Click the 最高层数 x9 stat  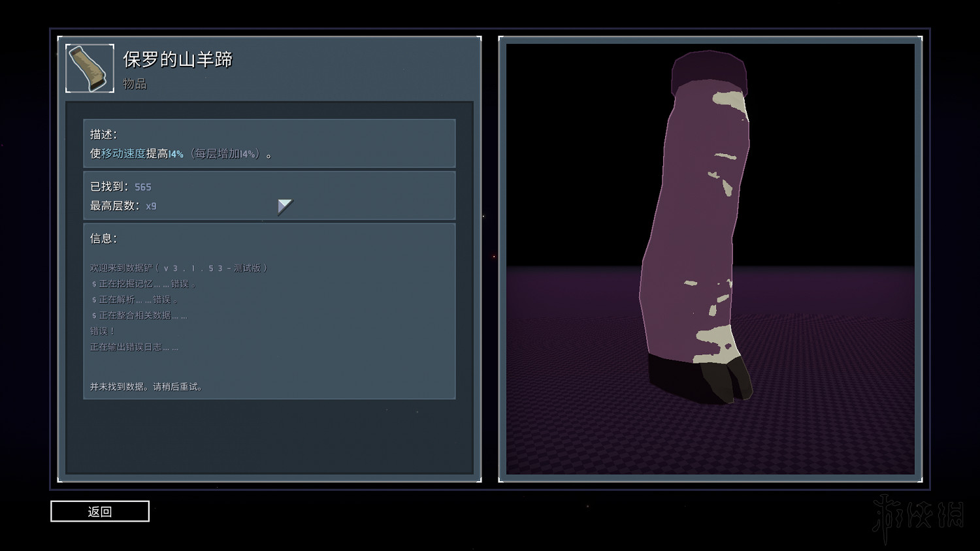tap(123, 206)
